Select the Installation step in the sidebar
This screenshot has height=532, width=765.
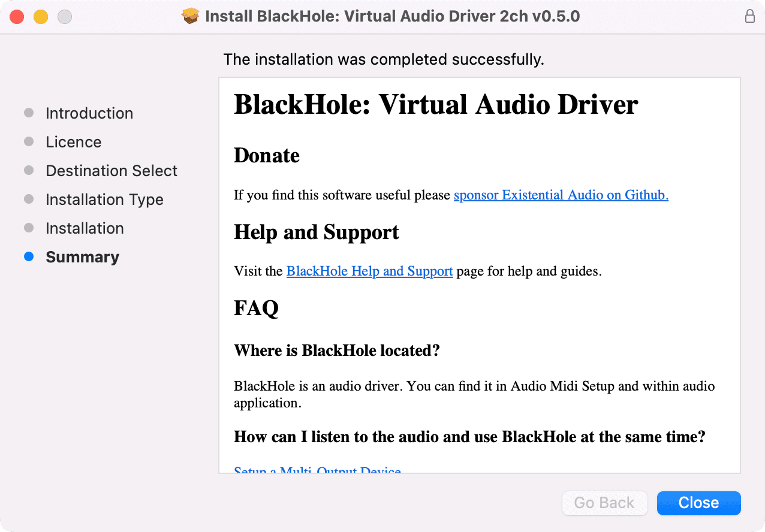point(85,228)
